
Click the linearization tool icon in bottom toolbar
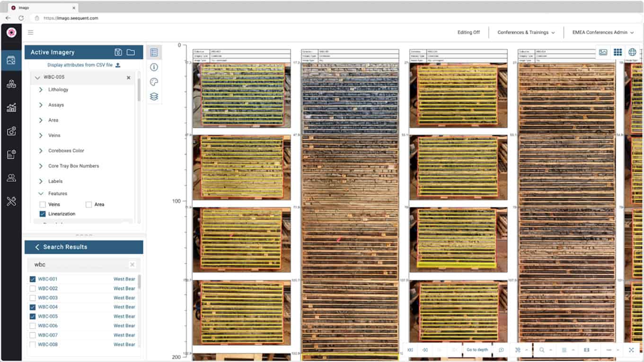coord(518,350)
